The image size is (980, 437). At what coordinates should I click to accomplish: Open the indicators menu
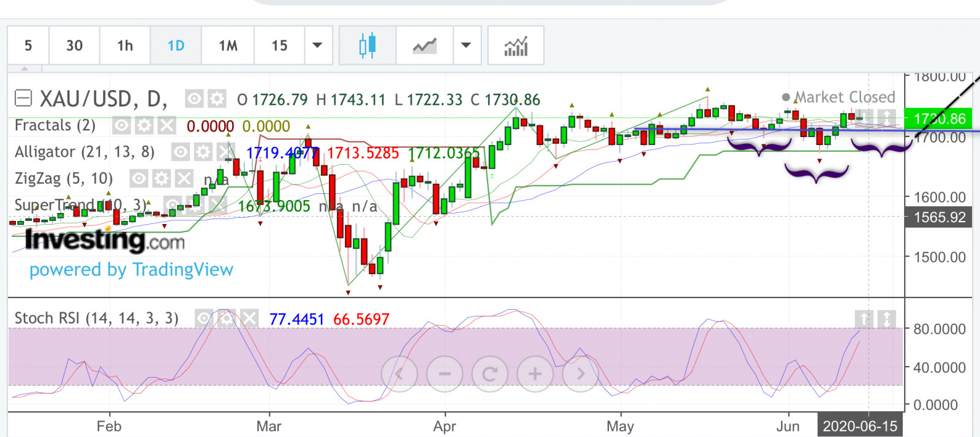[x=516, y=45]
